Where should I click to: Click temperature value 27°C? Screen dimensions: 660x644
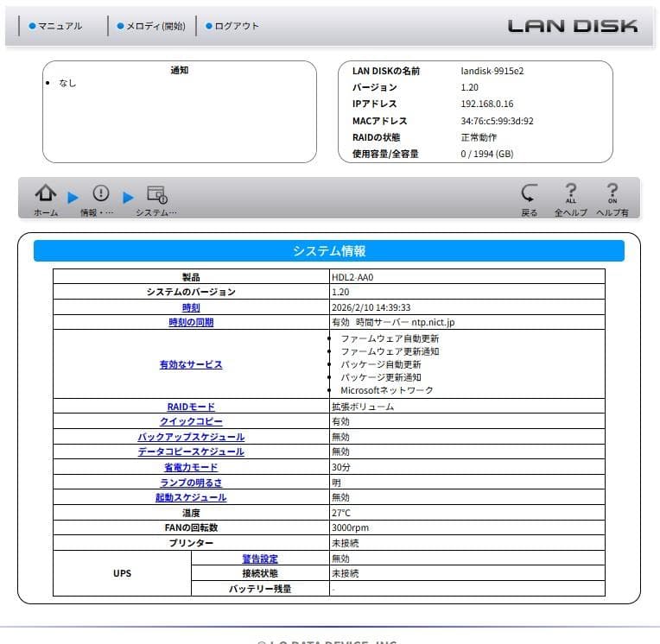click(x=341, y=513)
